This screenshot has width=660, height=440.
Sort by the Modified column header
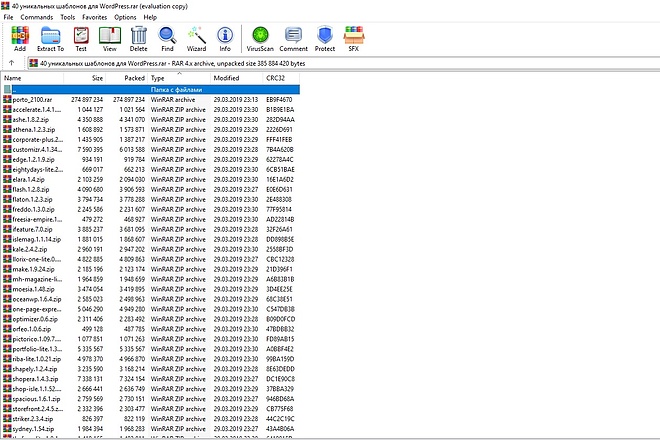236,78
